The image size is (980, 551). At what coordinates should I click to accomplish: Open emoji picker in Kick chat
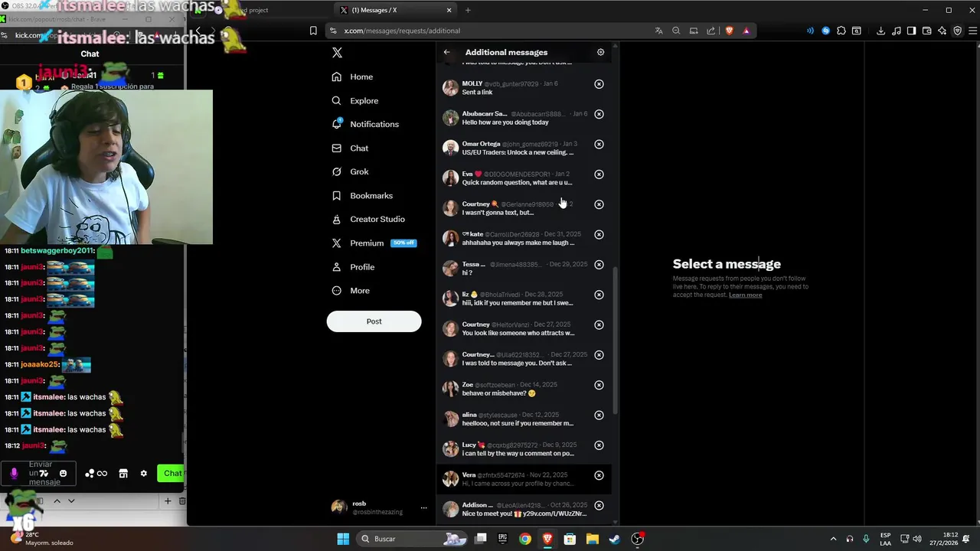(63, 474)
